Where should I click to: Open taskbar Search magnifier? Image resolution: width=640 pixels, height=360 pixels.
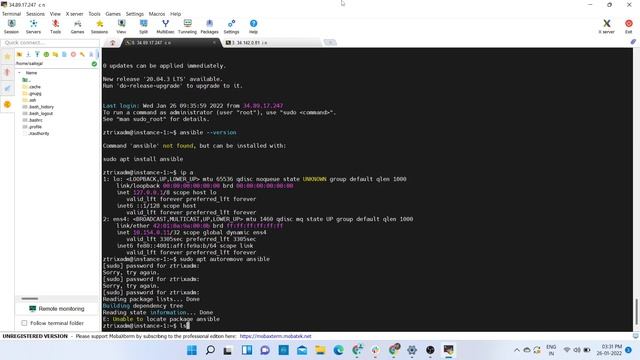(210, 350)
